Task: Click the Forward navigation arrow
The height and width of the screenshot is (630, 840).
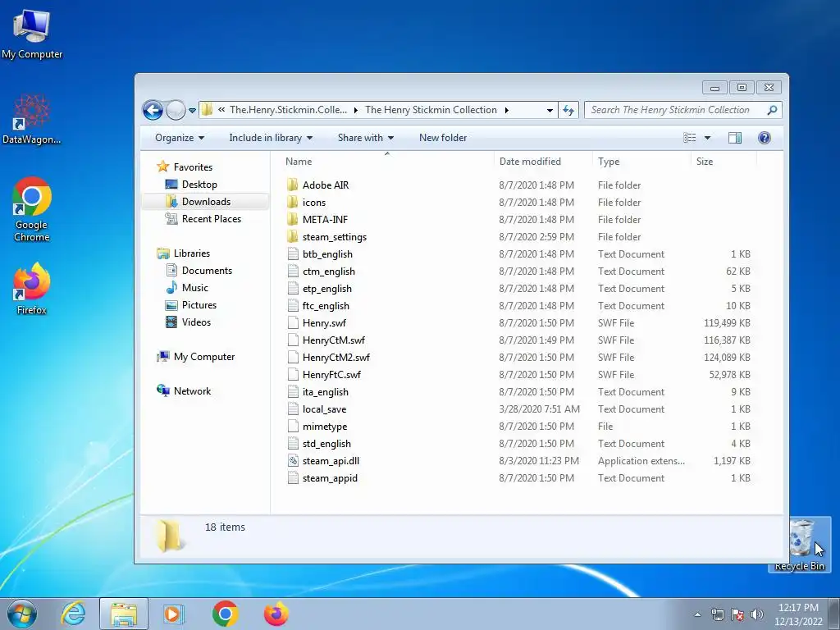Action: point(176,111)
